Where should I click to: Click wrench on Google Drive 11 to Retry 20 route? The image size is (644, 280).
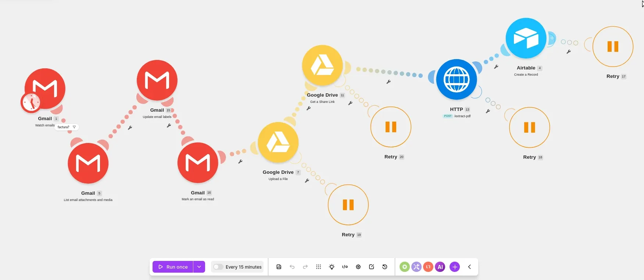[350, 103]
